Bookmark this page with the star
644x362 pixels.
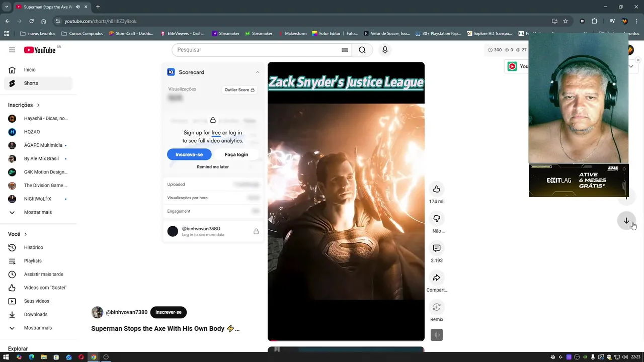[x=566, y=21]
